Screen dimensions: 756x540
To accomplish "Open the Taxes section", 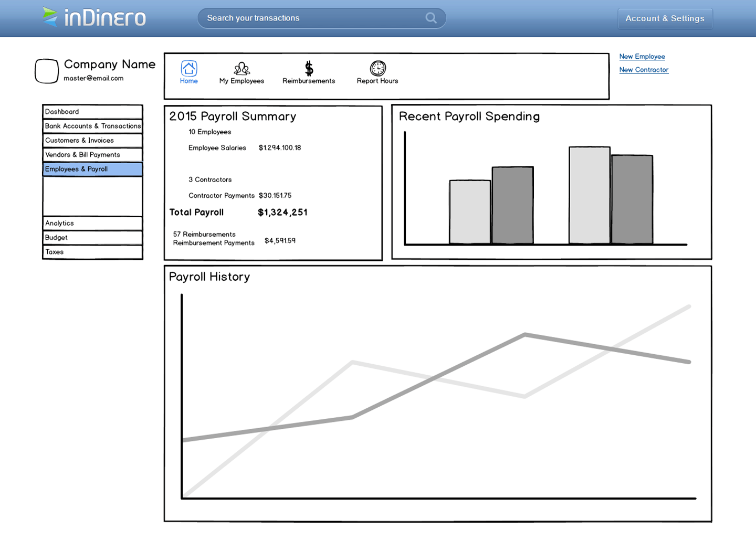I will pos(92,252).
